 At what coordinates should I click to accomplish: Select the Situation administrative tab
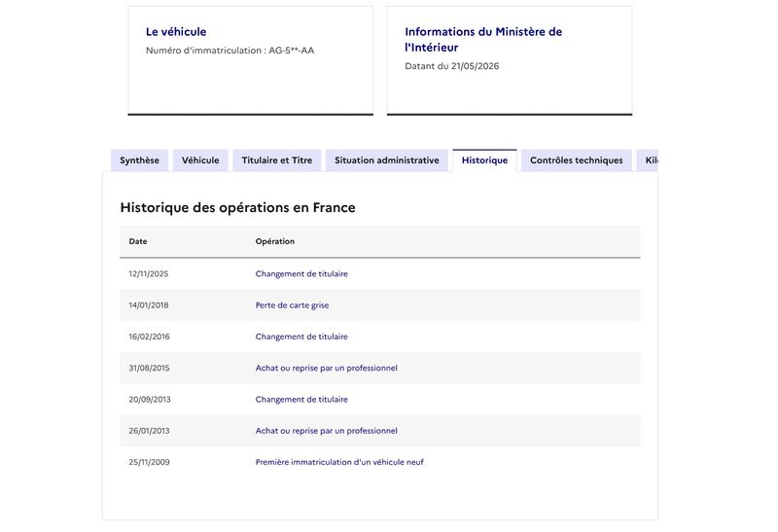(386, 160)
